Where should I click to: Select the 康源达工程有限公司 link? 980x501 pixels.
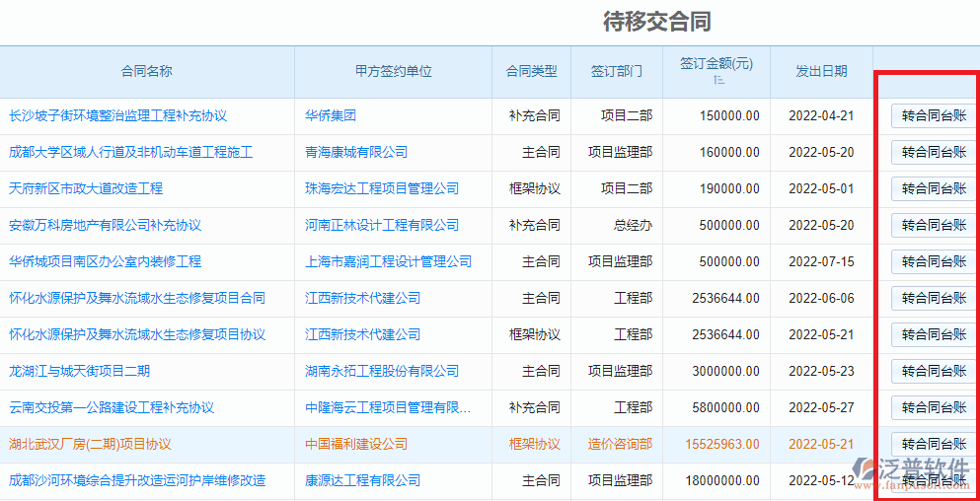(362, 480)
